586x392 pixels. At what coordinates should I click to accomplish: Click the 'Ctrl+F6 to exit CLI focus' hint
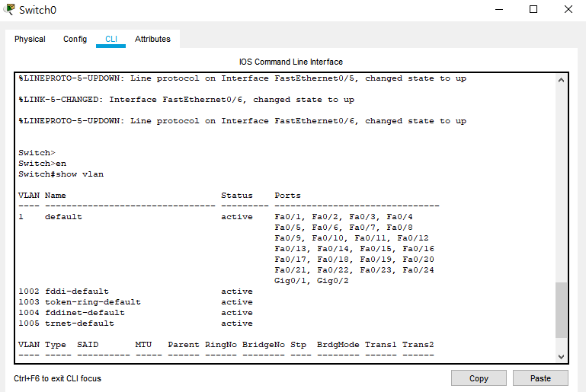[x=58, y=378]
